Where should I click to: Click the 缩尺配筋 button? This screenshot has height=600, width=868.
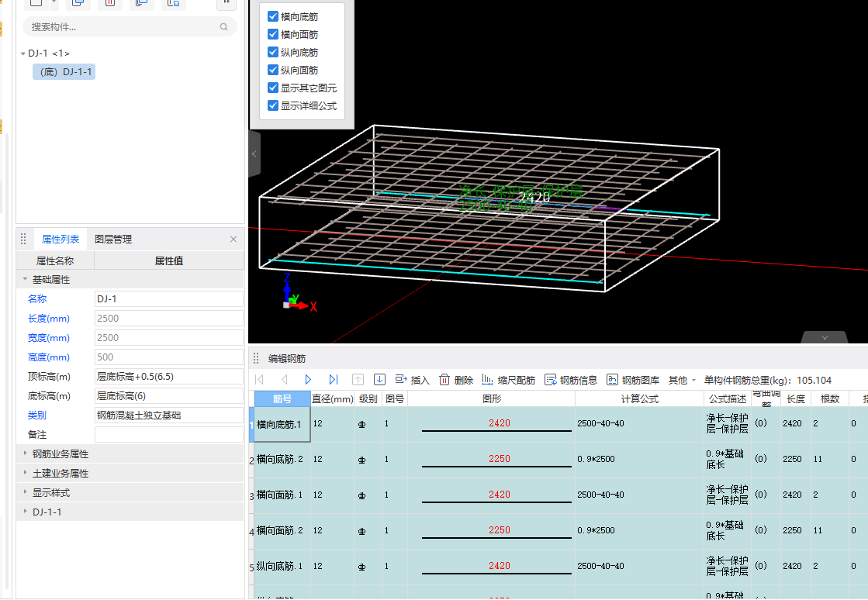508,380
